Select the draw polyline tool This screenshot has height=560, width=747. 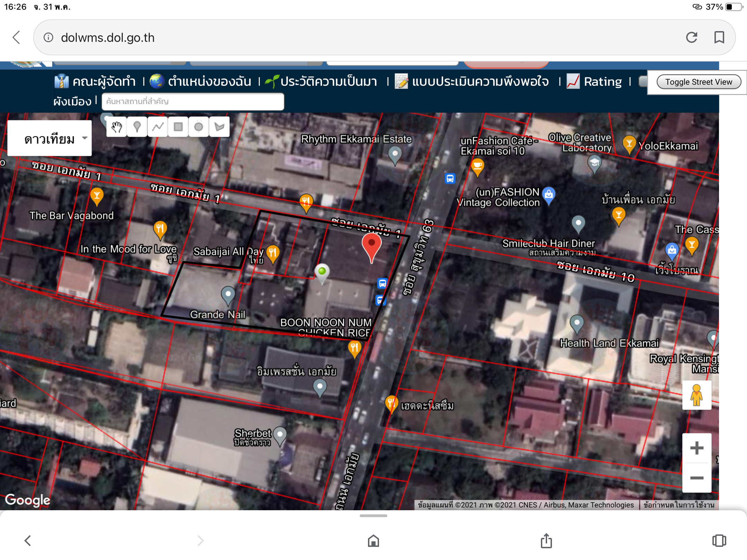(x=158, y=127)
